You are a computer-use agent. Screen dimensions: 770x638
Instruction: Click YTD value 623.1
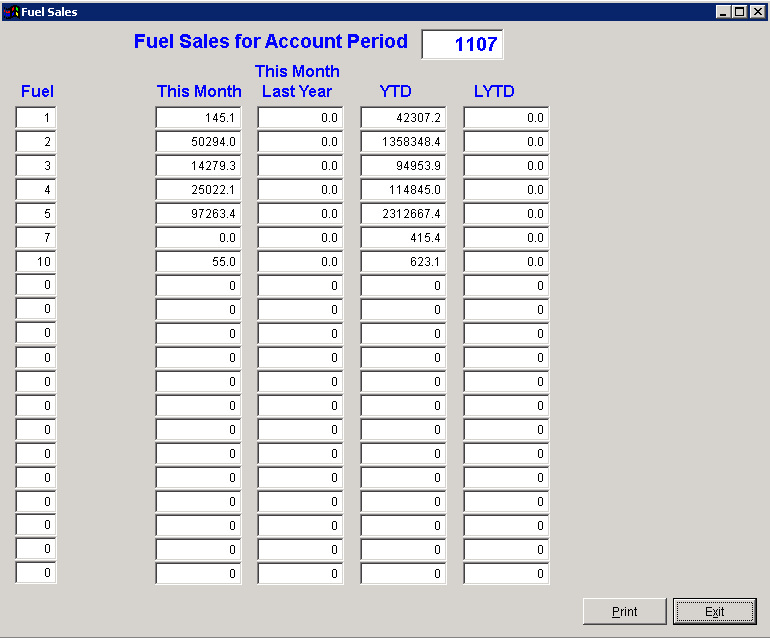[403, 262]
